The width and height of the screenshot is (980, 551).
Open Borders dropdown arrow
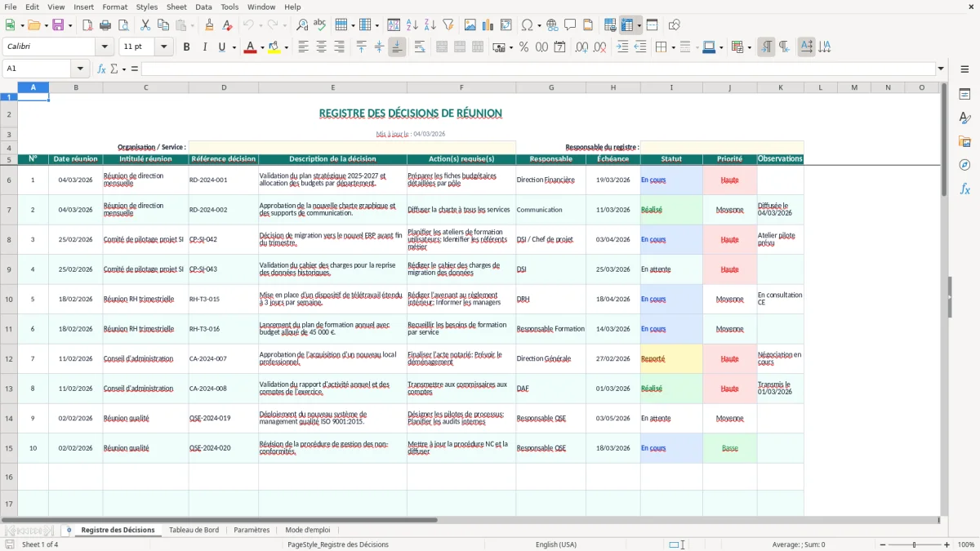click(673, 47)
